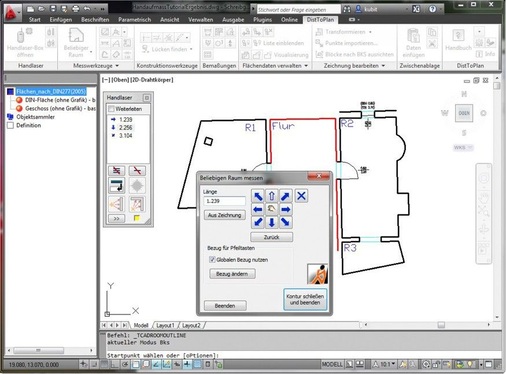The width and height of the screenshot is (506, 374).
Task: Expand the Messwerkzeuge panel dropdown
Action: tap(117, 66)
